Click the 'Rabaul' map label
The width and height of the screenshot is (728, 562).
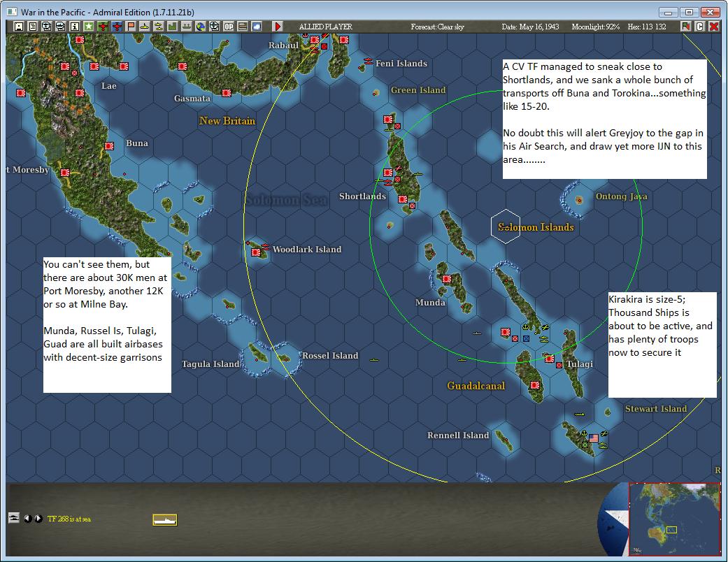pos(283,45)
